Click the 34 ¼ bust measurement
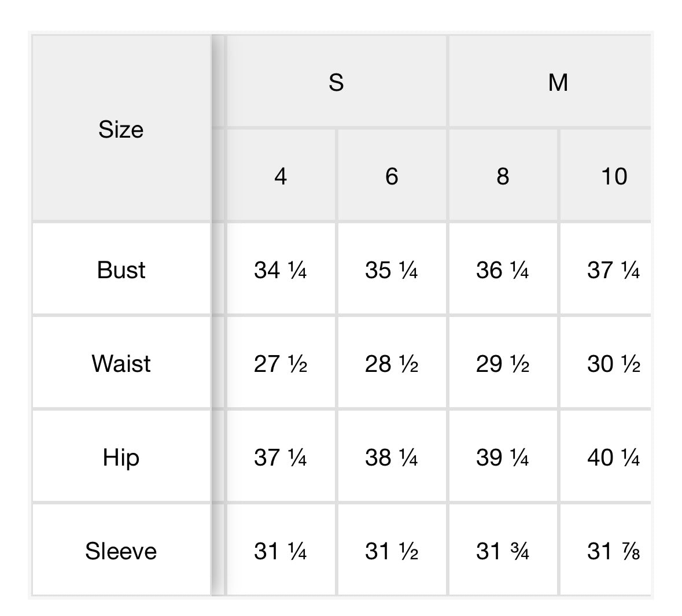This screenshot has height=616, width=682. [281, 270]
